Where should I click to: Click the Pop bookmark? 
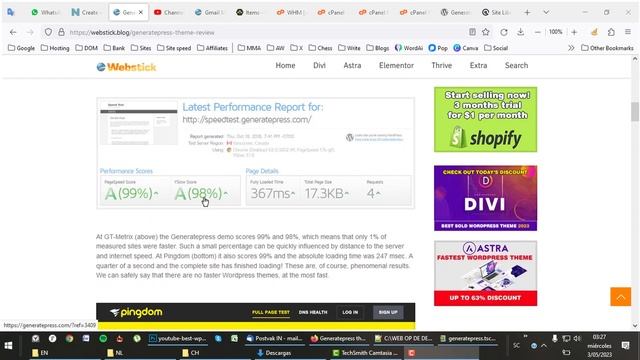(x=438, y=48)
